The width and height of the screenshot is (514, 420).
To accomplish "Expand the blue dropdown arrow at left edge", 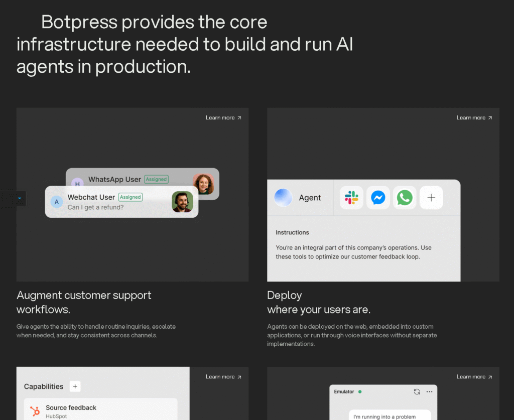I will point(20,198).
